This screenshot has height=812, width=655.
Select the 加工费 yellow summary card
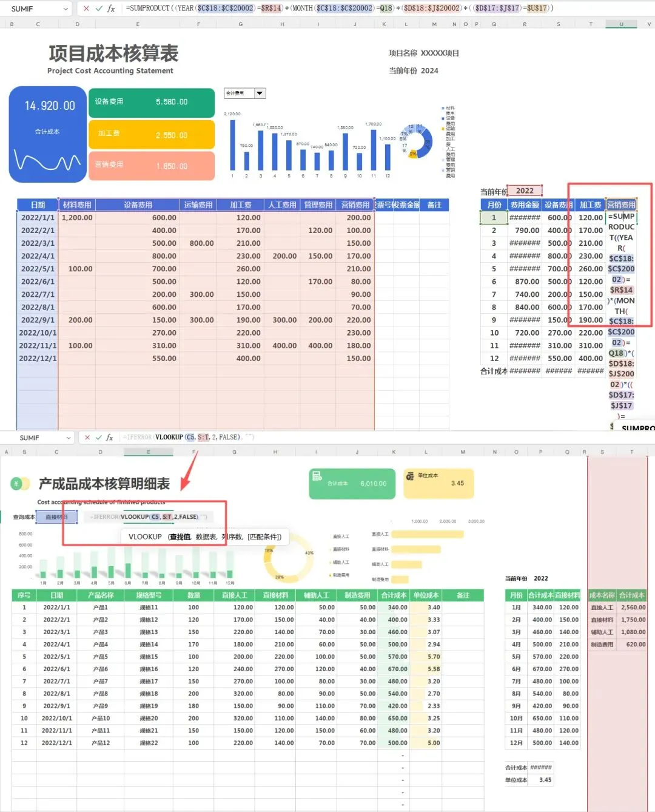click(152, 134)
